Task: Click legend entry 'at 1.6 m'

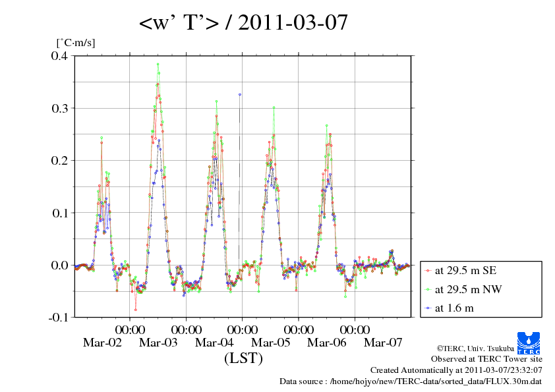Action: (454, 308)
